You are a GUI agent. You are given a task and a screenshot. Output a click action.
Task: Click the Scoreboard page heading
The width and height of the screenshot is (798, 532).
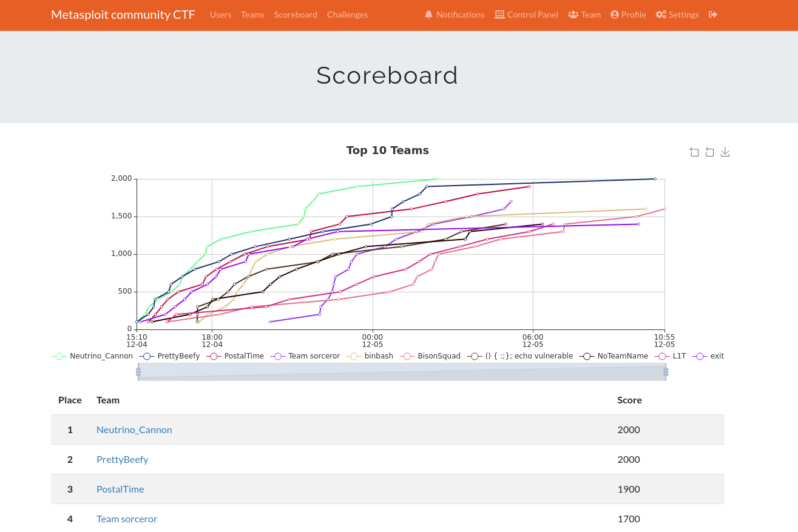(x=387, y=76)
